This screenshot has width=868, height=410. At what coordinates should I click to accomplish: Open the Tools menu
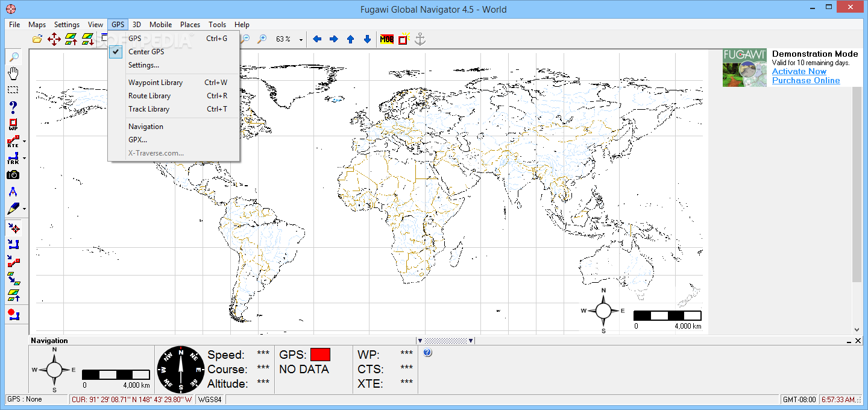218,25
